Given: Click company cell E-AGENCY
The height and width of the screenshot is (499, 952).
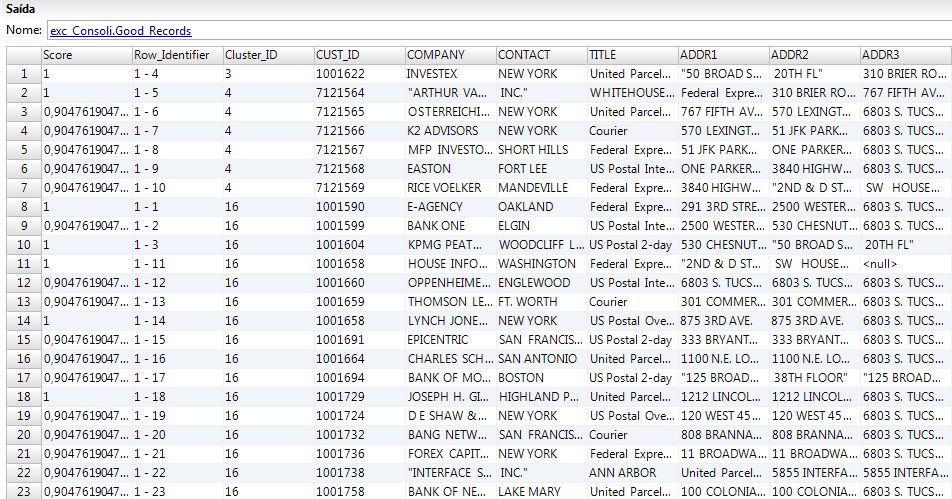Looking at the screenshot, I should coord(451,207).
